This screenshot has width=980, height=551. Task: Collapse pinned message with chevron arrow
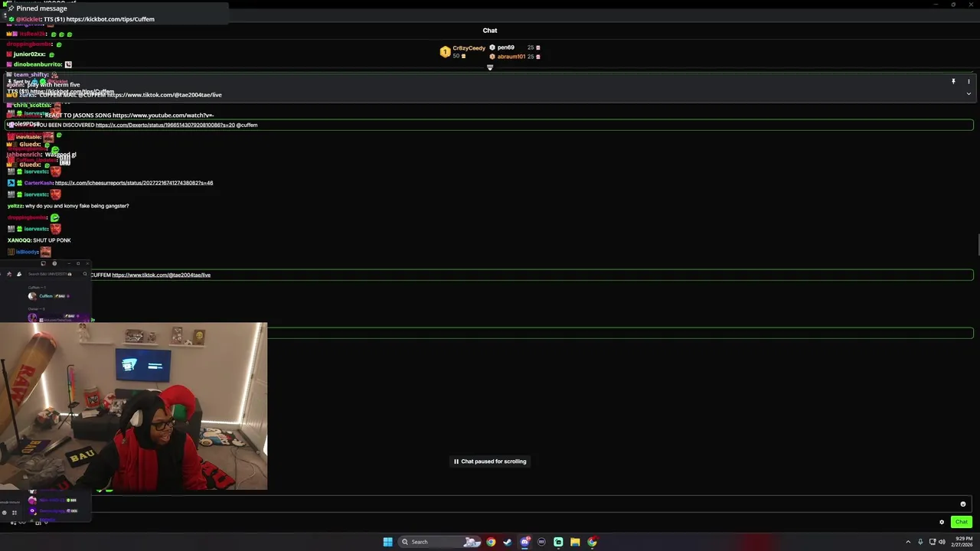point(969,94)
